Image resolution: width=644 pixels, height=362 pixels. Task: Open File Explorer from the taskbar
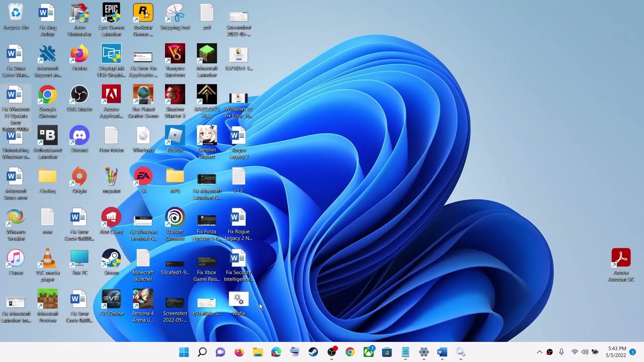coord(258,352)
